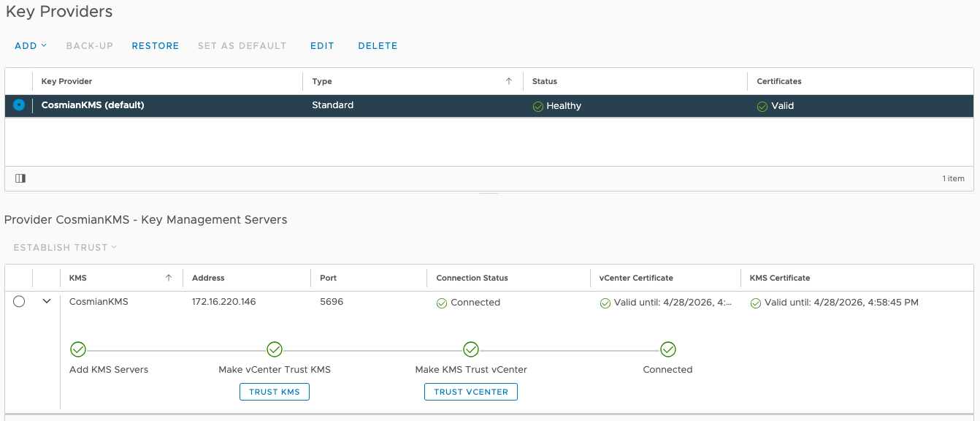Click DELETE in the providers toolbar
980x421 pixels.
click(378, 45)
